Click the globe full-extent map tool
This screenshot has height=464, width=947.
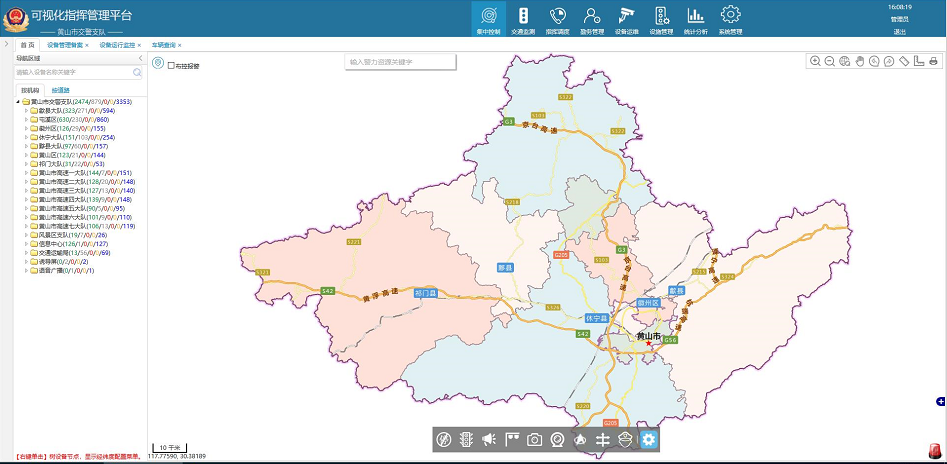(845, 61)
